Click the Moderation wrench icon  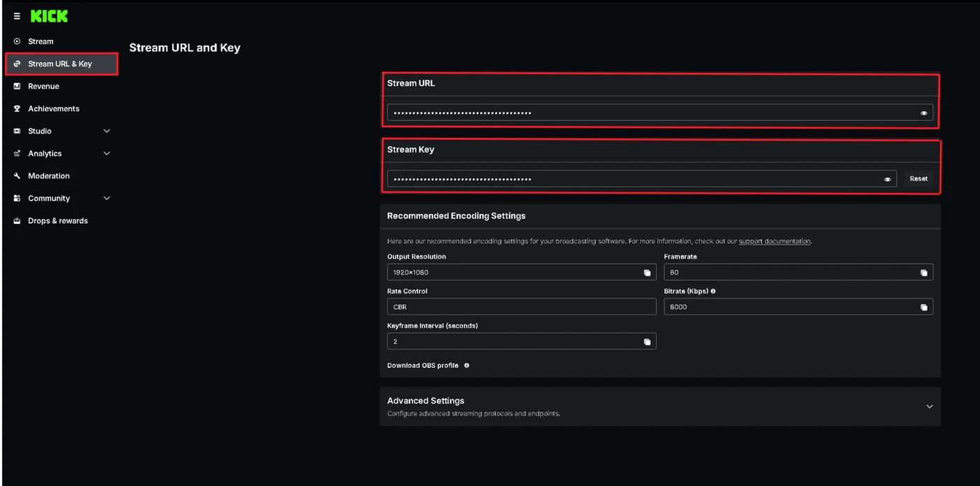(x=17, y=176)
